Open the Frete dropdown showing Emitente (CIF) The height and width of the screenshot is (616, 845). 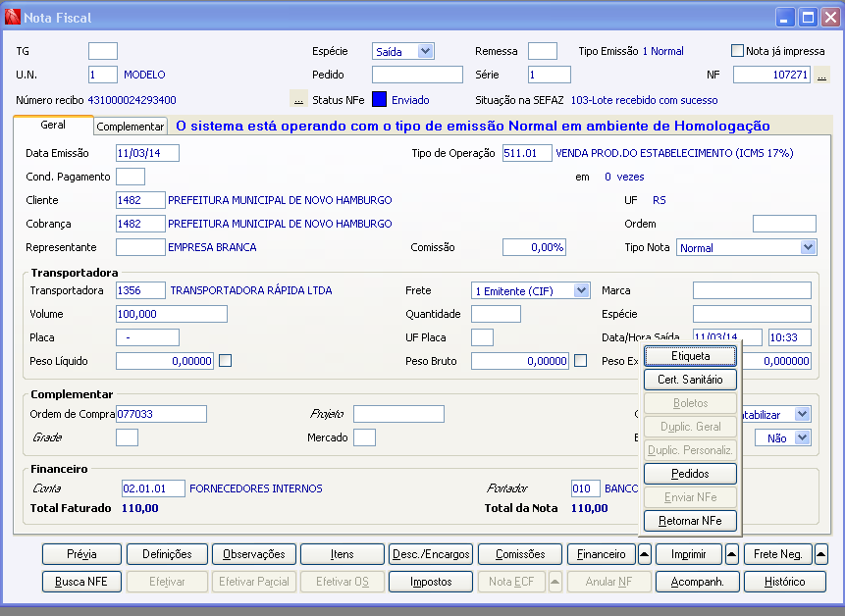(x=581, y=290)
